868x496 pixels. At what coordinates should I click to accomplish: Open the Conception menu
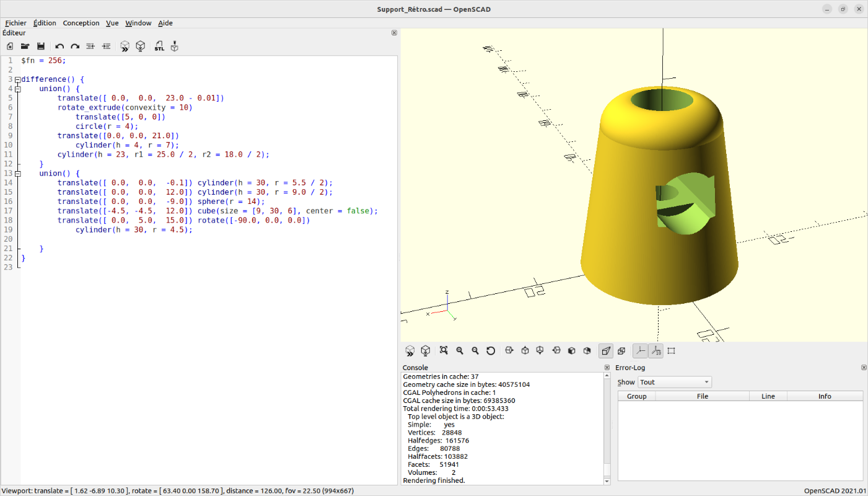click(x=81, y=23)
